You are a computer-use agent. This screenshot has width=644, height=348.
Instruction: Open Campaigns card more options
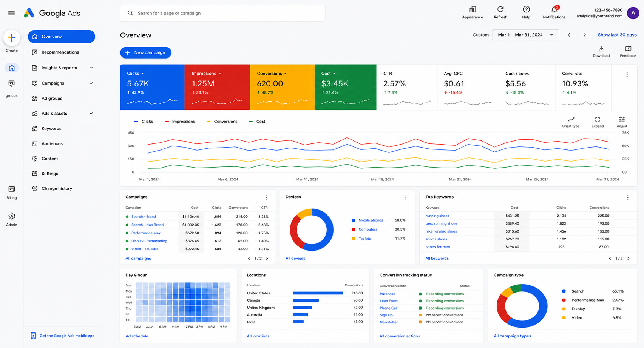point(266,197)
